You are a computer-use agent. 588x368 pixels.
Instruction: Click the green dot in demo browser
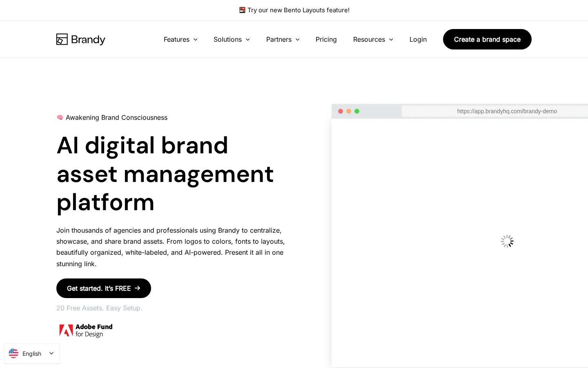click(x=357, y=111)
